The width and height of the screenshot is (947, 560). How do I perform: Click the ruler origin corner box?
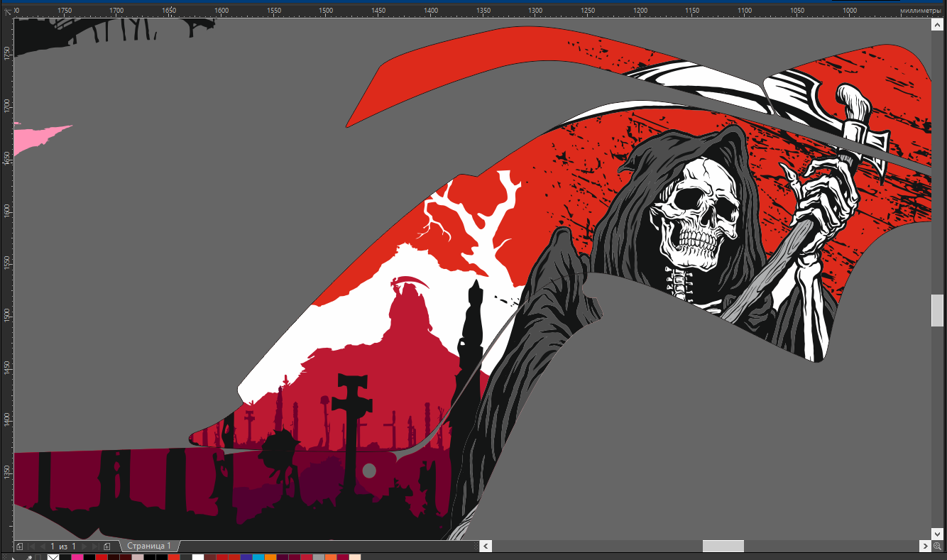tap(7, 11)
